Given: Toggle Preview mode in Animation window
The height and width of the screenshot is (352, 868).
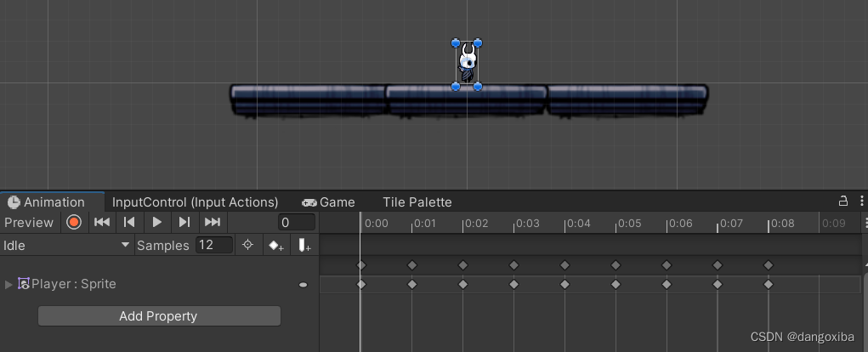Looking at the screenshot, I should tap(29, 223).
